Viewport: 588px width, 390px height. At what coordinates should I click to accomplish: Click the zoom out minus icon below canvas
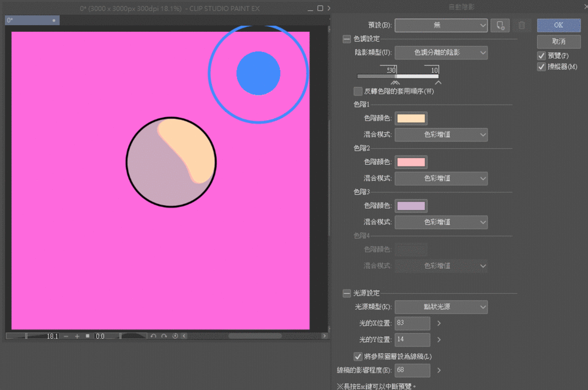pos(66,336)
